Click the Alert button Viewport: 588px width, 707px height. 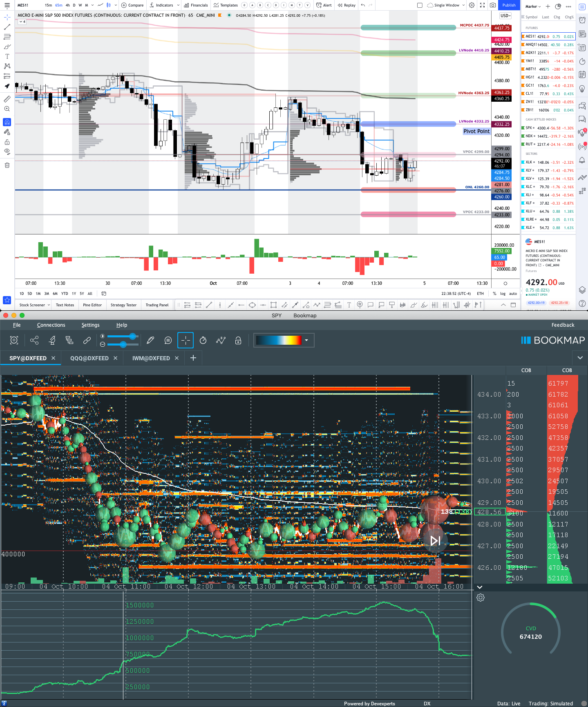324,5
